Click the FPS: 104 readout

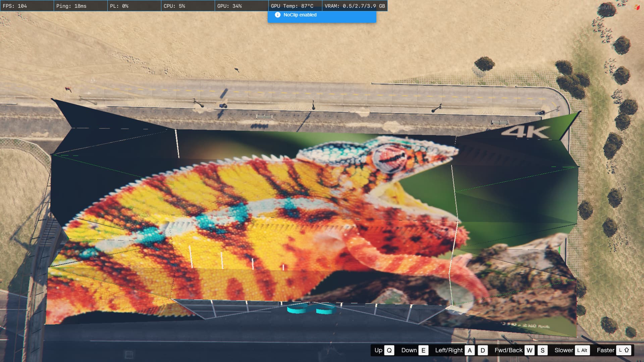(x=15, y=6)
